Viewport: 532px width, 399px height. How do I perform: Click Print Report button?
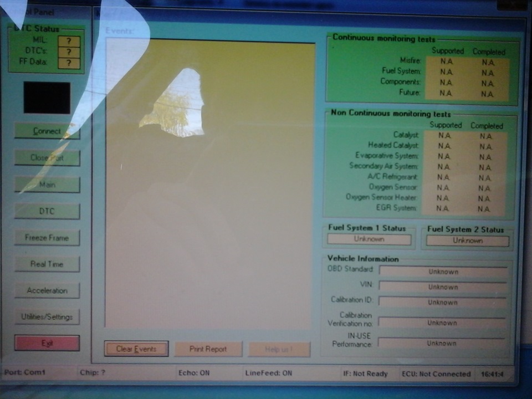point(208,349)
